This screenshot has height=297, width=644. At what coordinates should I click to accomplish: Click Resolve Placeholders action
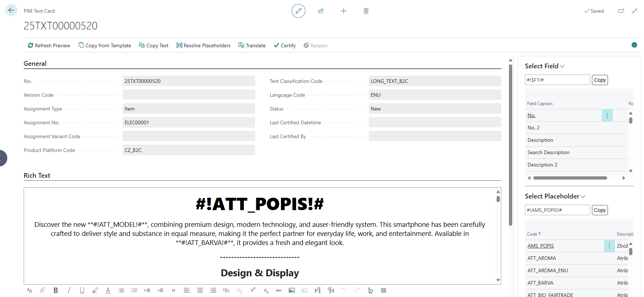203,45
